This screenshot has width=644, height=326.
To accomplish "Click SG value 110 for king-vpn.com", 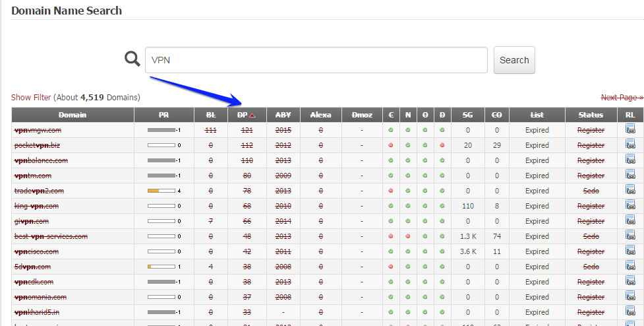I will [x=468, y=207].
